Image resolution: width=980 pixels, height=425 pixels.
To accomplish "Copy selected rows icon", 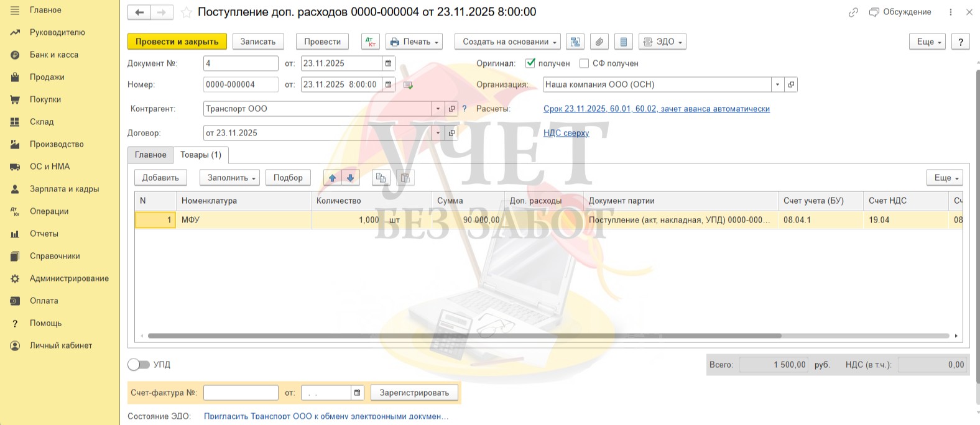I will pyautogui.click(x=381, y=178).
